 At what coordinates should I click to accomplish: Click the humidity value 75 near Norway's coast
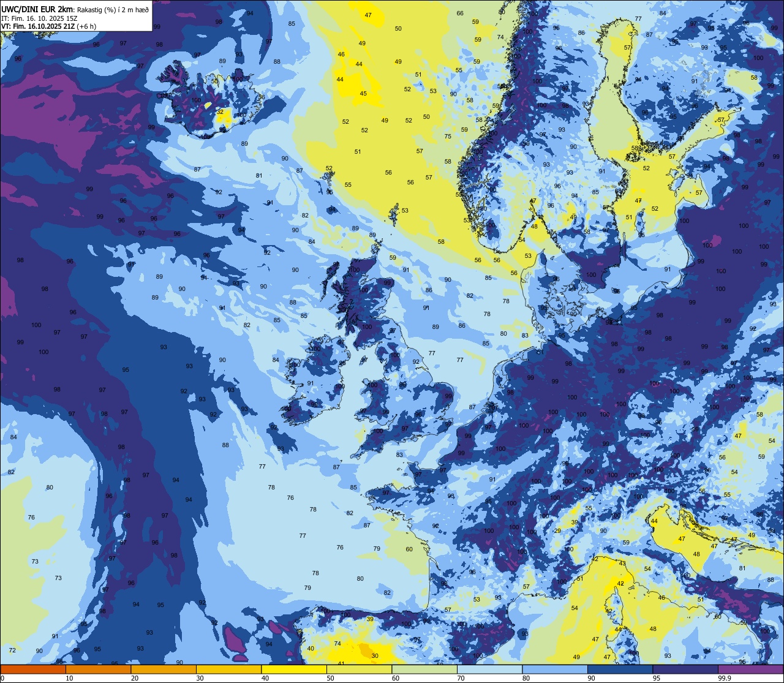point(448,137)
